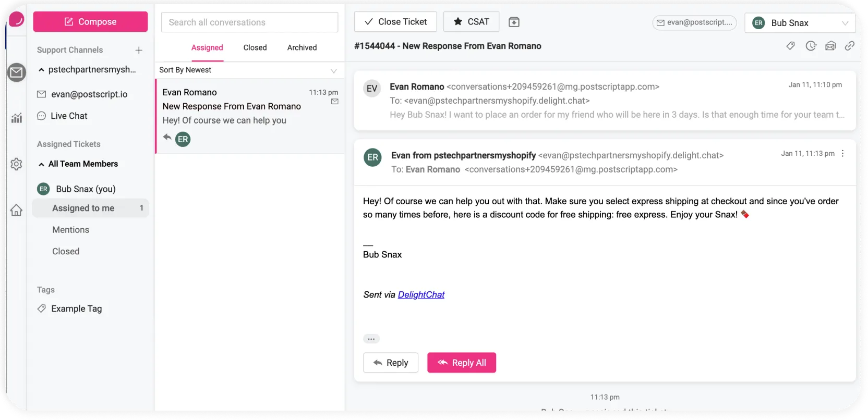The height and width of the screenshot is (420, 868).
Task: Select Assigned to me filter
Action: 90,208
